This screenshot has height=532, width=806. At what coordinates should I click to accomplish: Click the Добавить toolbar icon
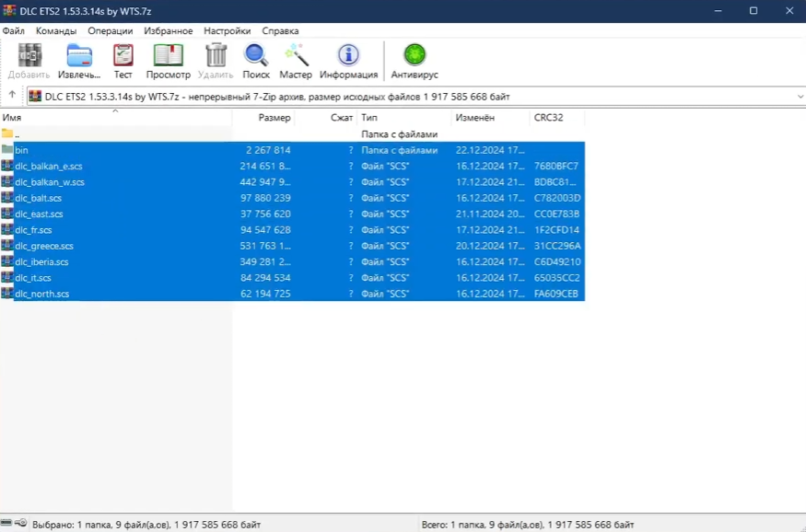coord(29,55)
